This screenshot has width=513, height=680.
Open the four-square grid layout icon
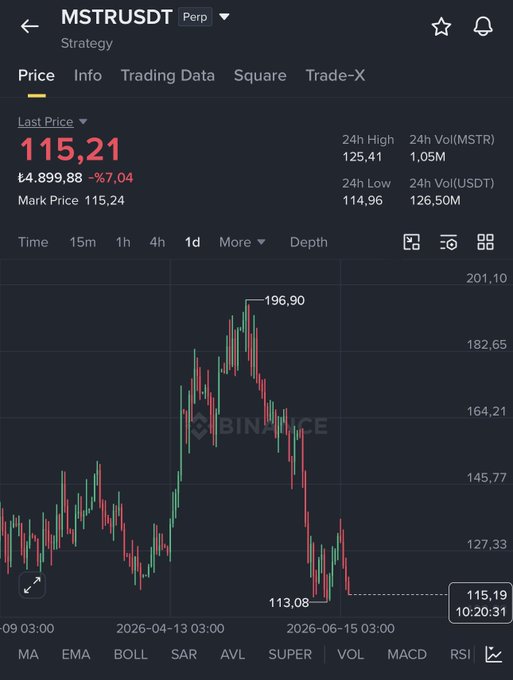(x=485, y=242)
